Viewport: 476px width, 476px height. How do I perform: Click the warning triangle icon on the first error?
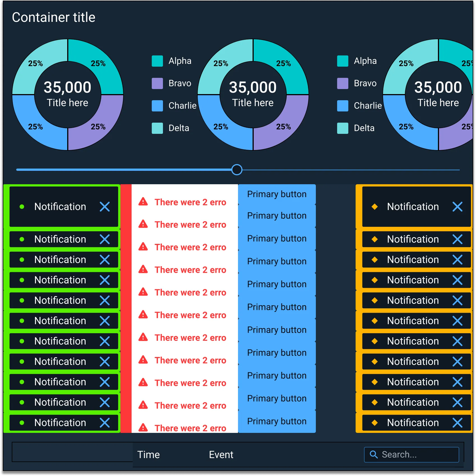click(143, 202)
